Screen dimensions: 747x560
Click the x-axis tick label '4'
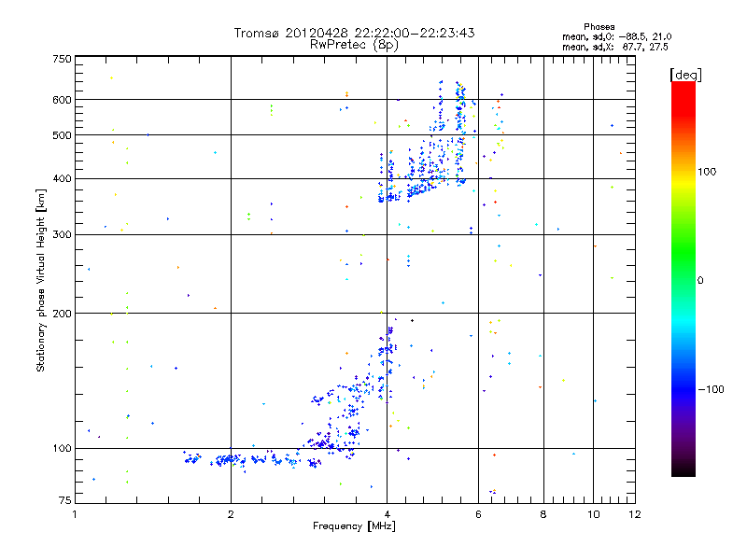tap(387, 514)
